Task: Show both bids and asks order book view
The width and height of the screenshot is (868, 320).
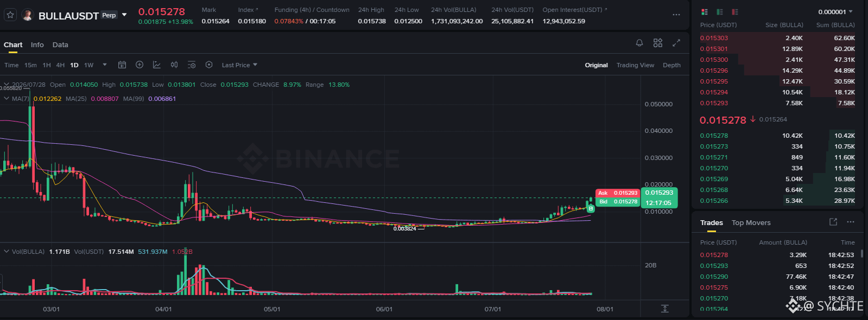Action: point(705,12)
